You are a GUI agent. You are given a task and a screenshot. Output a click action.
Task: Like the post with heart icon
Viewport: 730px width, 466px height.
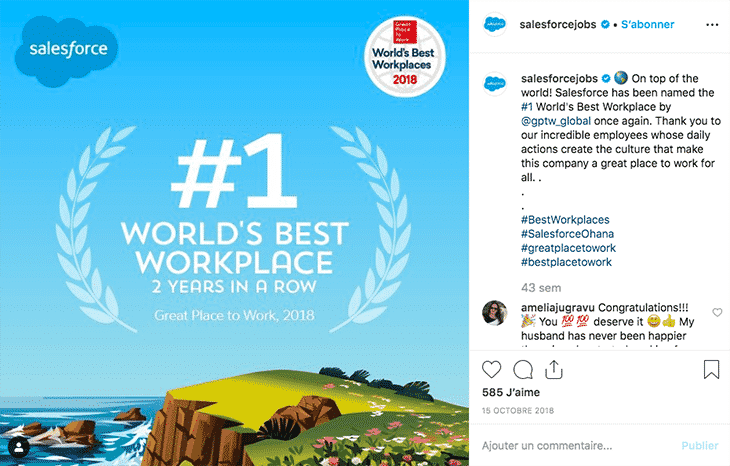click(x=491, y=370)
